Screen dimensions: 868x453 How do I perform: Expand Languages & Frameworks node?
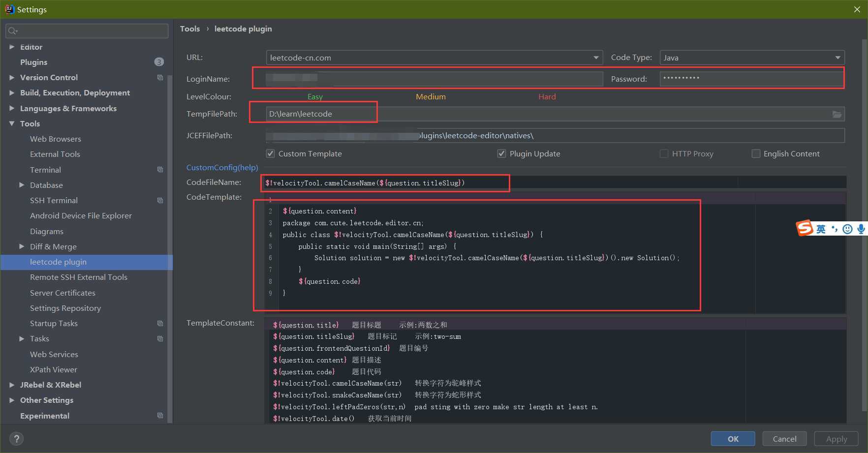pos(12,108)
